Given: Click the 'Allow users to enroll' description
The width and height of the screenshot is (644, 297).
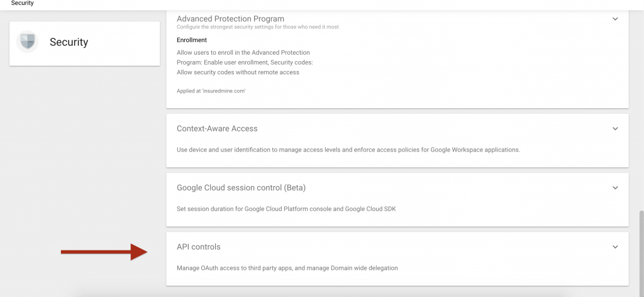Looking at the screenshot, I should pyautogui.click(x=245, y=62).
